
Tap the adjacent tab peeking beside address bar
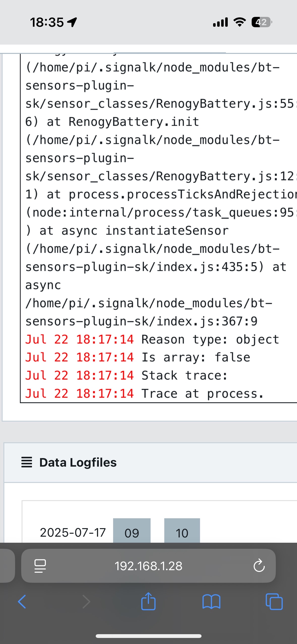[x=7, y=566]
